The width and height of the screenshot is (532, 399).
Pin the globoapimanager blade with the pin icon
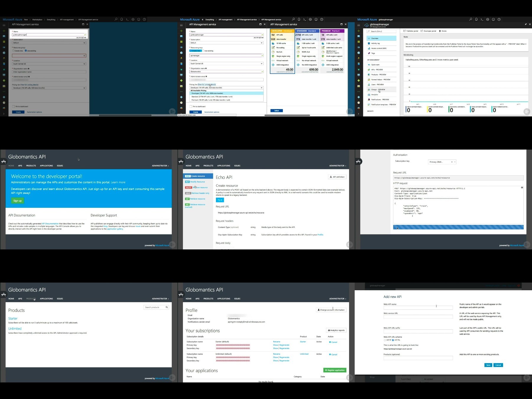coord(526,25)
